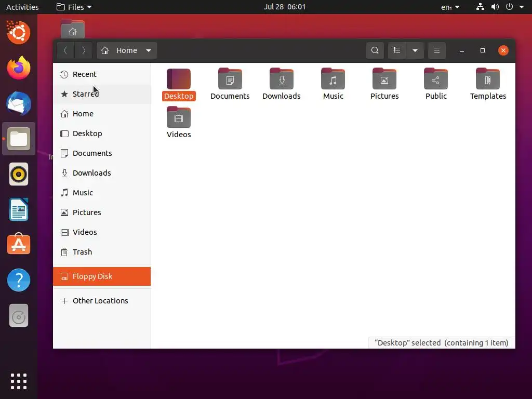Go back with the left arrow
The width and height of the screenshot is (532, 399).
point(65,50)
